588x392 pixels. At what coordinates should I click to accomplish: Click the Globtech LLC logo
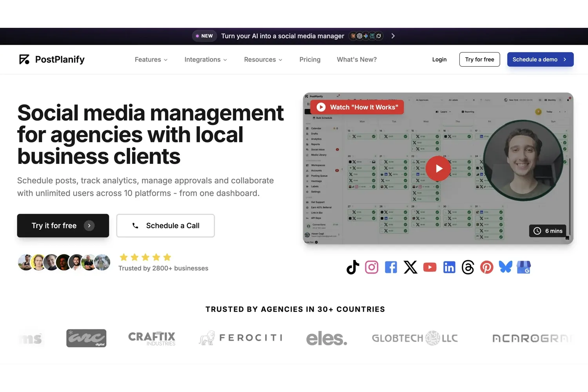tap(415, 338)
